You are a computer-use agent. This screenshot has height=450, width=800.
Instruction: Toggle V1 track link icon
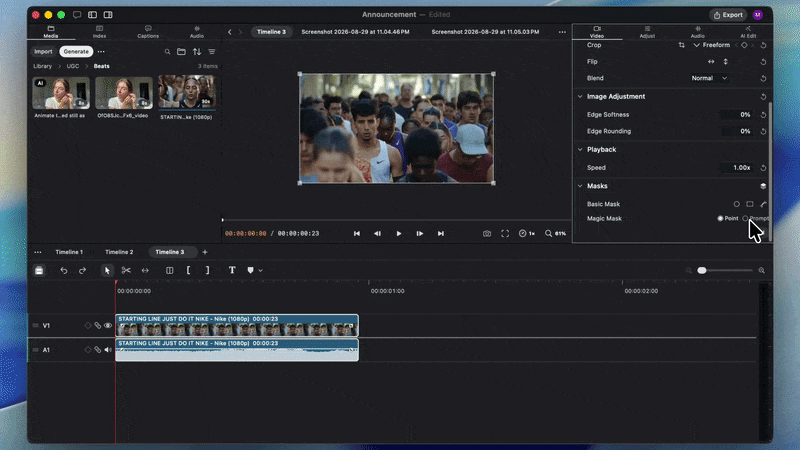[x=97, y=326]
